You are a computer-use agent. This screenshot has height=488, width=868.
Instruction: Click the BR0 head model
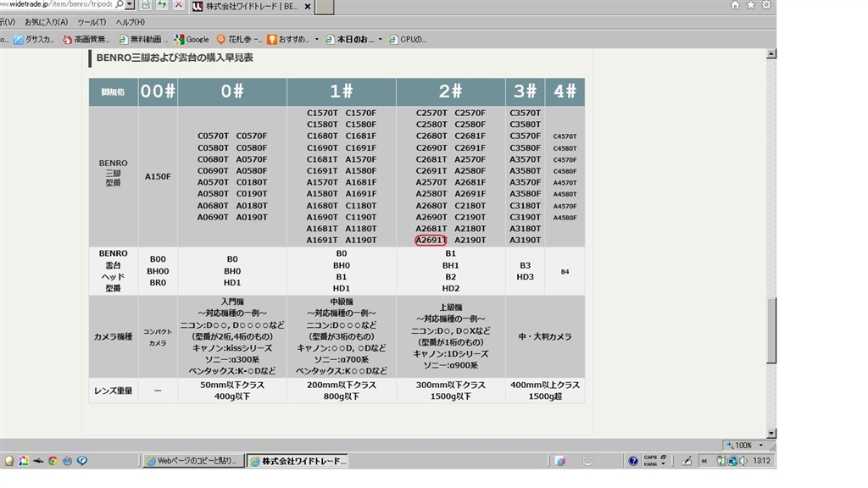158,283
